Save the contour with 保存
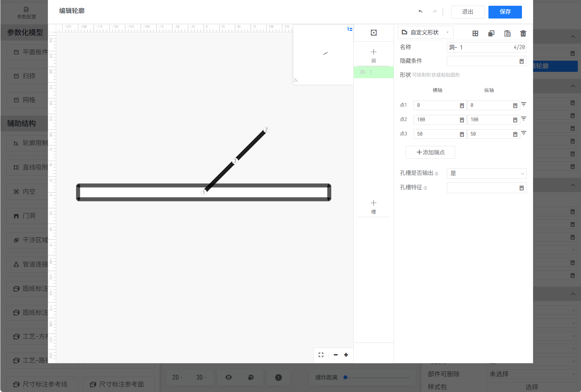Screen dimensions: 581x392 [505, 12]
